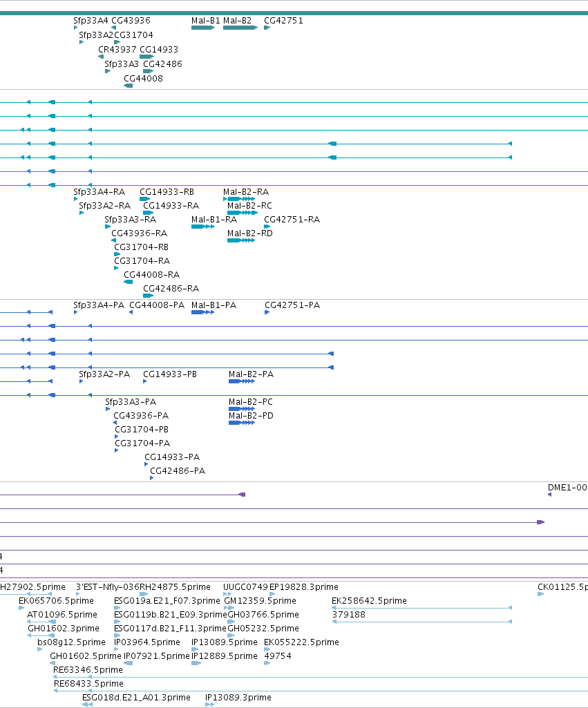Click protein Sfp33A3-PA

[131, 402]
